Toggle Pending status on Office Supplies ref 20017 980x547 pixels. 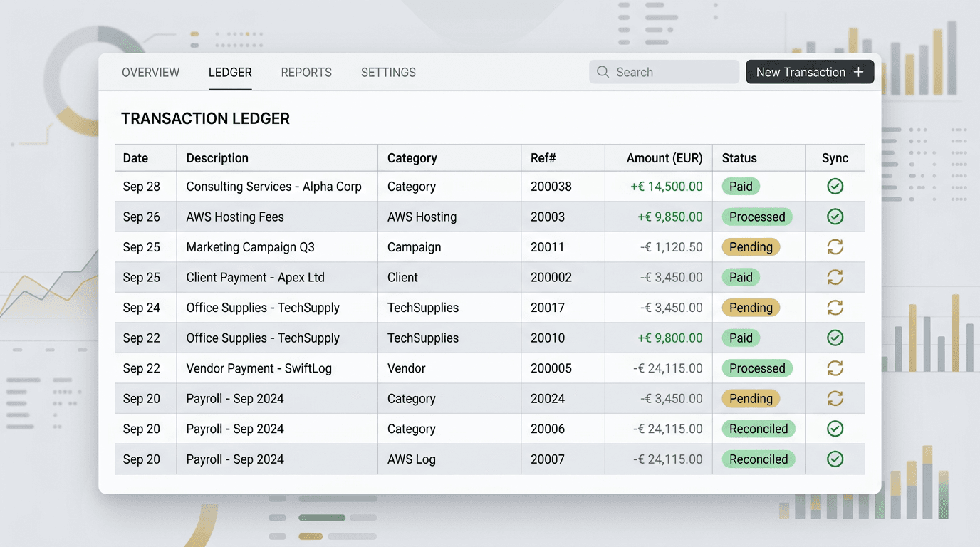750,307
